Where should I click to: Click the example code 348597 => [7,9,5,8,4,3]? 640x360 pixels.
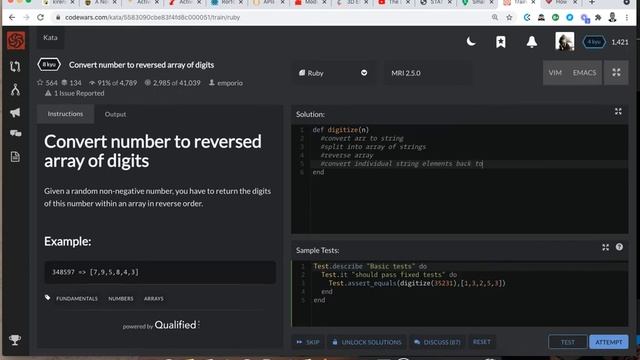[95, 272]
